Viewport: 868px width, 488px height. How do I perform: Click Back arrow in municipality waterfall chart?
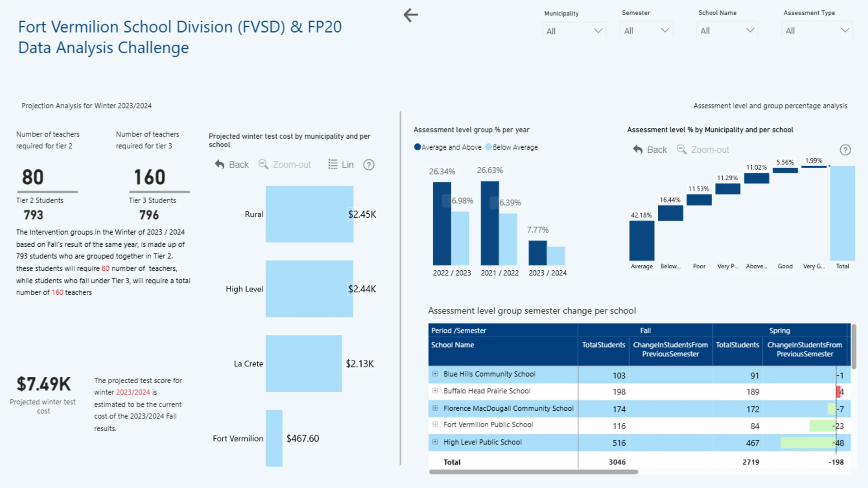click(638, 150)
